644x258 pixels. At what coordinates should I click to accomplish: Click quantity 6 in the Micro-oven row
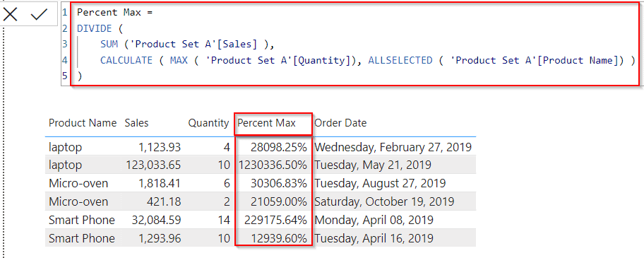click(227, 183)
